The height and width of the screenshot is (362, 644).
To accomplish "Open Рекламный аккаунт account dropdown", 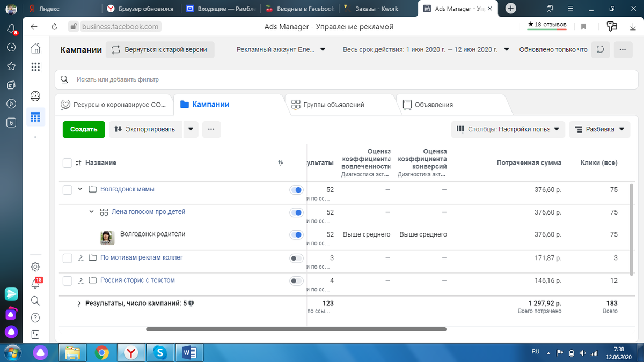I will pyautogui.click(x=281, y=50).
